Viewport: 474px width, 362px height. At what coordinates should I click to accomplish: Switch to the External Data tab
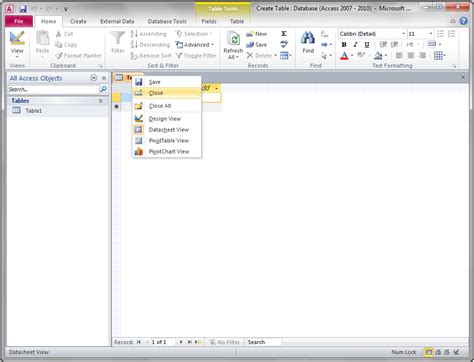coord(117,21)
